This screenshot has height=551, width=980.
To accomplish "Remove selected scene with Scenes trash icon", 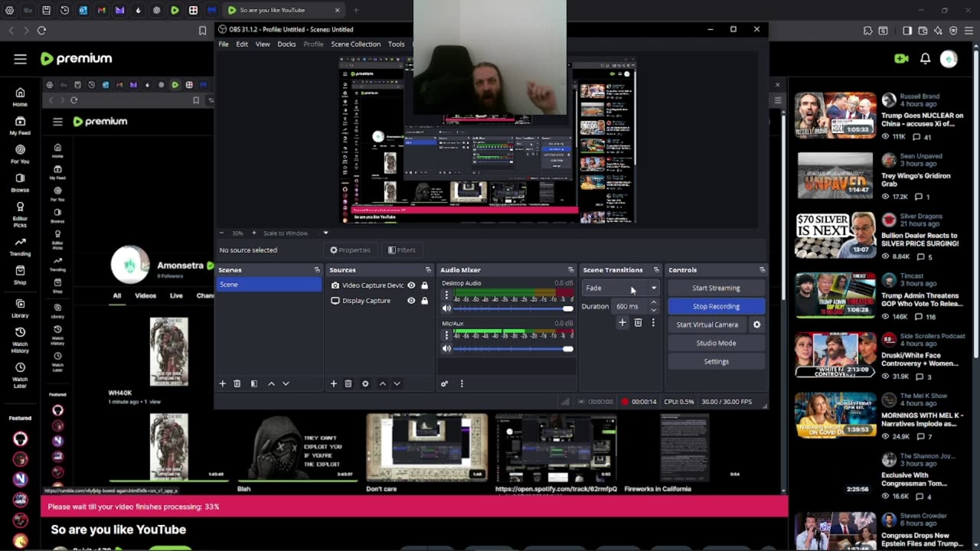I will 237,383.
